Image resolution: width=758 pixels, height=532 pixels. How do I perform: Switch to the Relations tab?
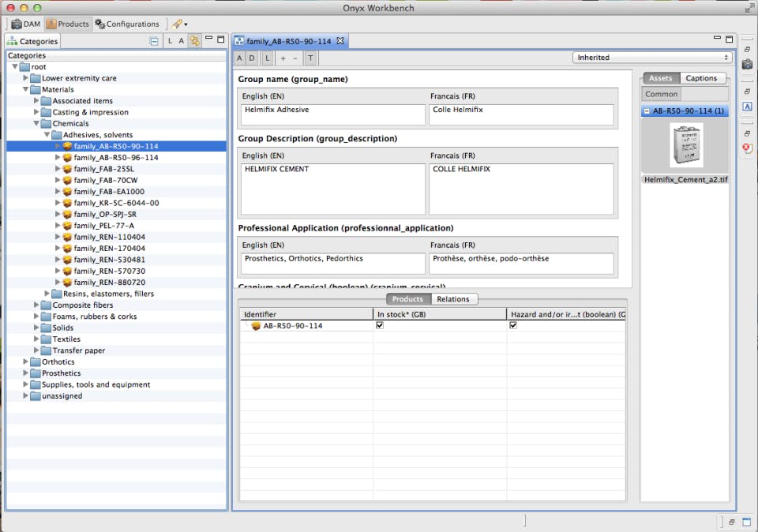click(x=453, y=299)
